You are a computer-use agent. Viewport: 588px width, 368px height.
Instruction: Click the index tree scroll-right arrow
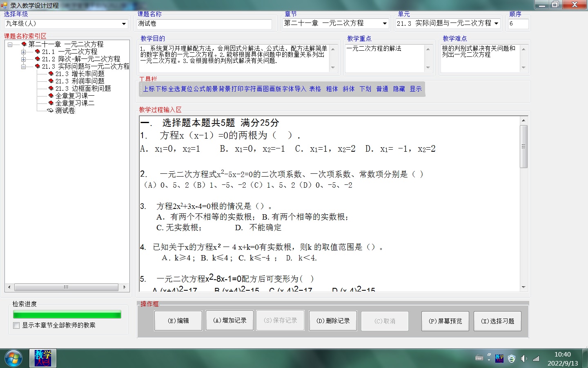pyautogui.click(x=125, y=287)
